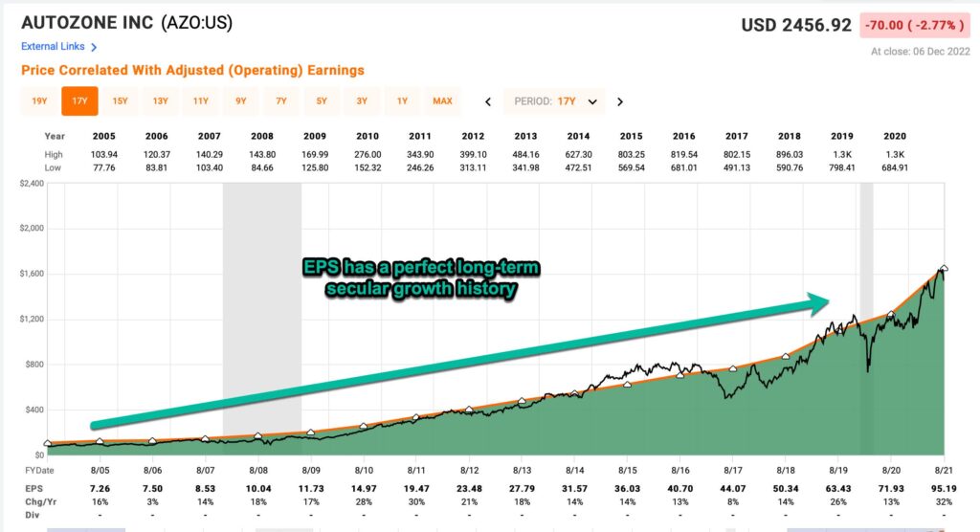Click the 8/13 EPS triangle marker
The height and width of the screenshot is (532, 980).
pyautogui.click(x=522, y=401)
